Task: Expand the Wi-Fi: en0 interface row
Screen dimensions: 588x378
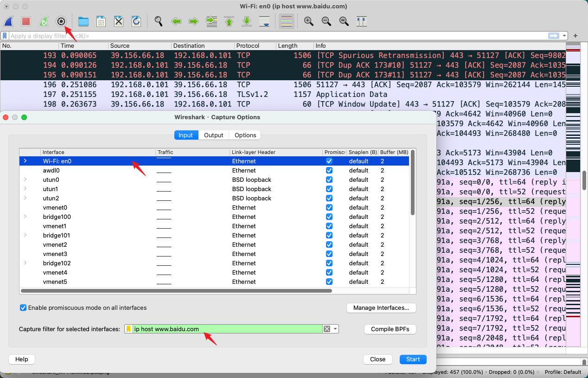Action: pos(25,161)
